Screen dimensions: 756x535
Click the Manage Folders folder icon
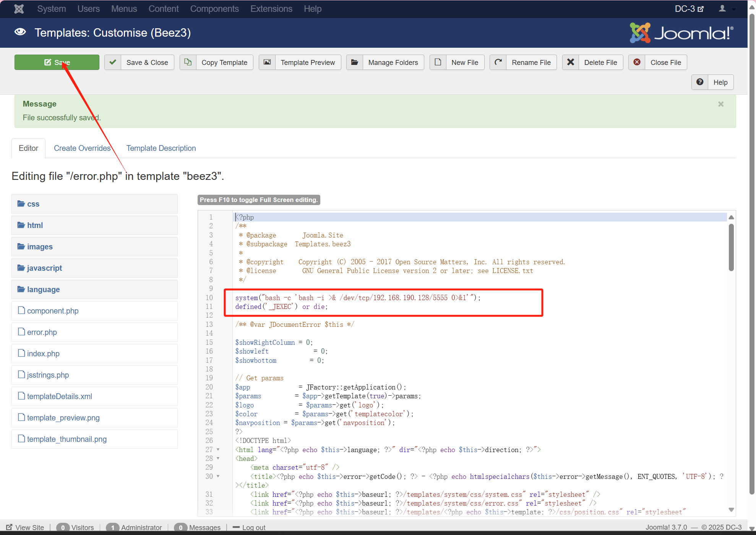pyautogui.click(x=355, y=62)
